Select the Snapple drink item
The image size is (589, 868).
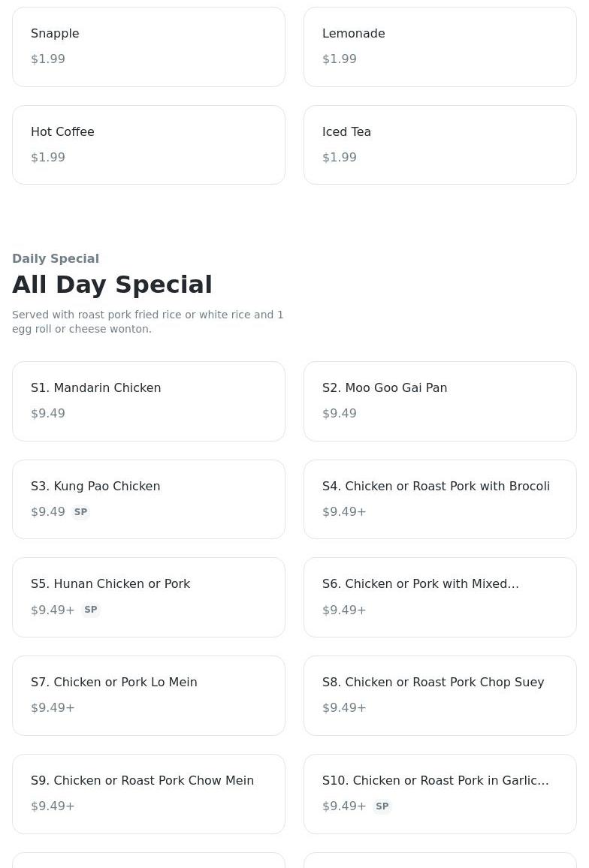(148, 47)
